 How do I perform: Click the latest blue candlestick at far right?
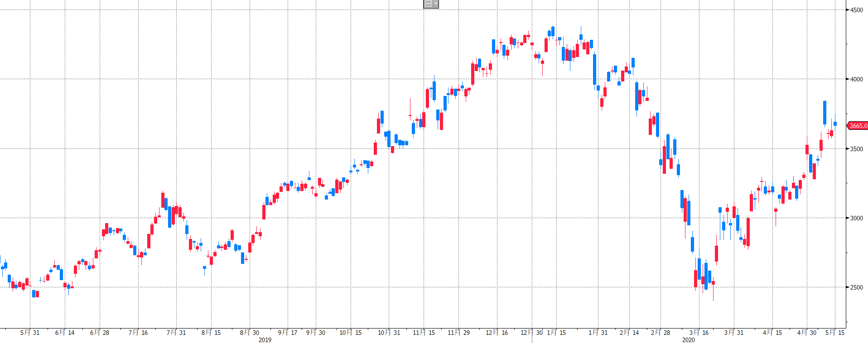[x=835, y=124]
